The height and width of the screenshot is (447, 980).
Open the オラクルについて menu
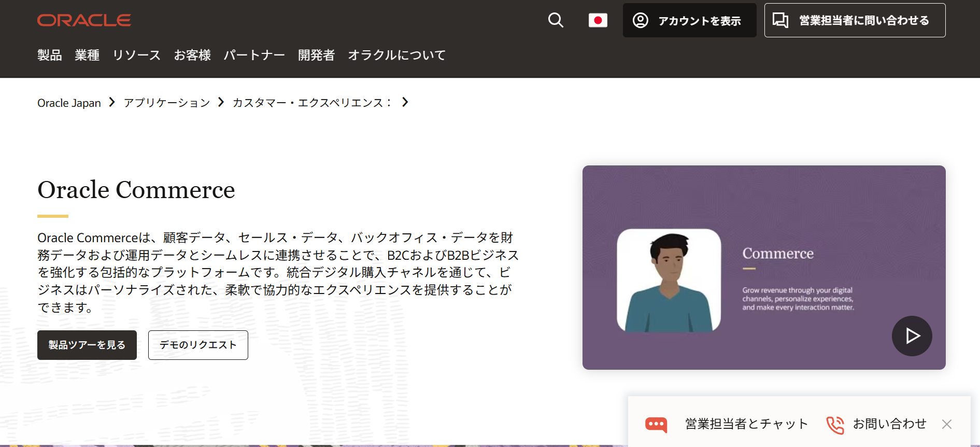click(397, 55)
